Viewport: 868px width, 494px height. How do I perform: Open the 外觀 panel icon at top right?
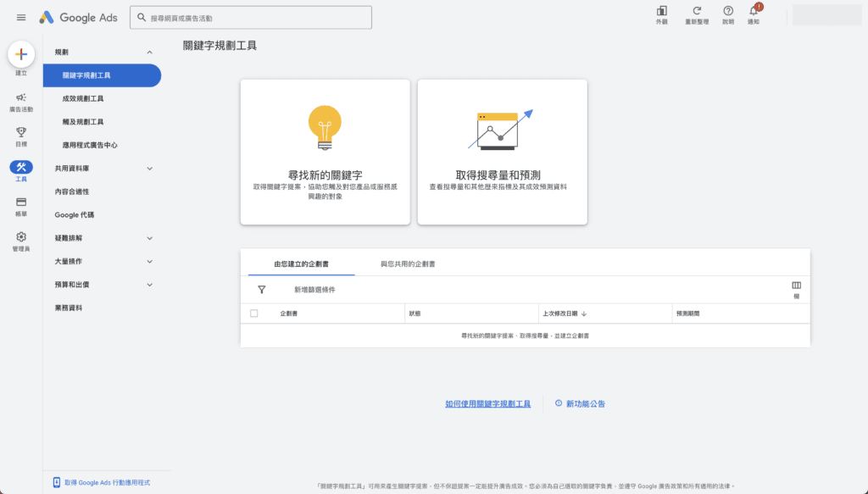coord(660,14)
